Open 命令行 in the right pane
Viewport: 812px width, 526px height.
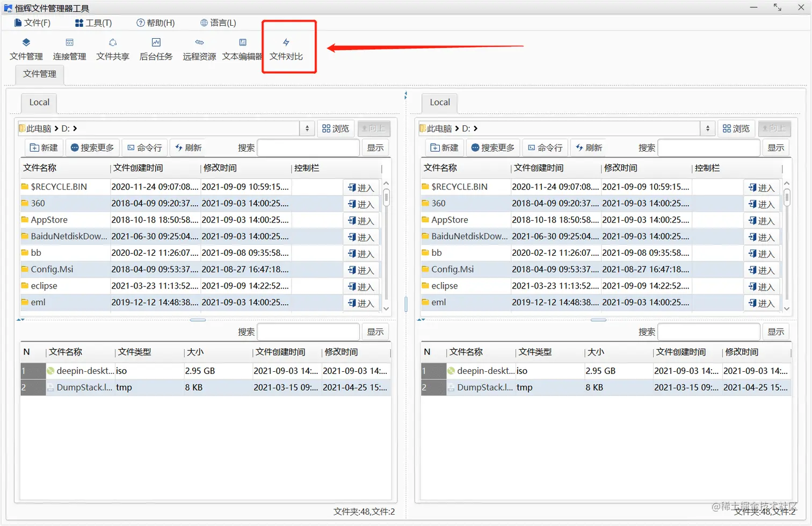(x=545, y=148)
